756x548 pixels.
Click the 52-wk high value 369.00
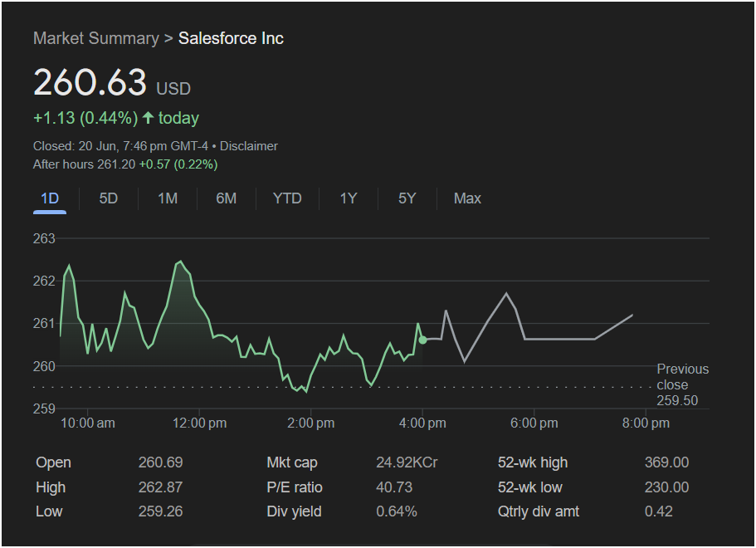[x=667, y=462]
